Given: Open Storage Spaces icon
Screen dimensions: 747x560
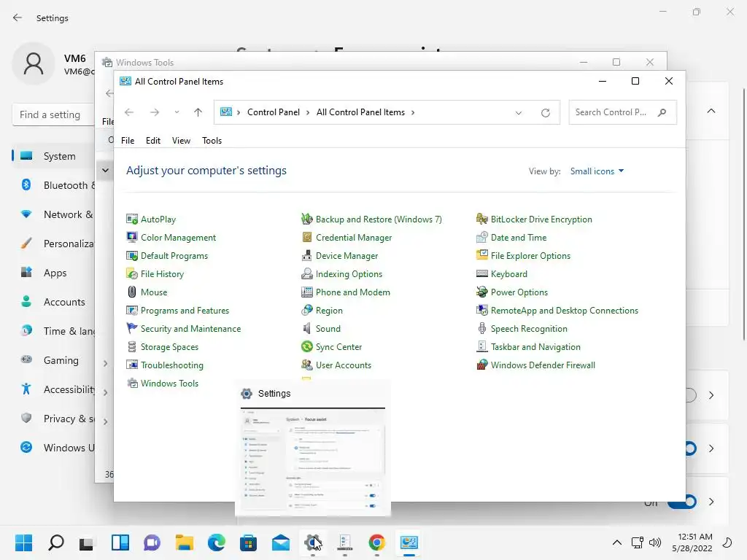Looking at the screenshot, I should point(132,346).
